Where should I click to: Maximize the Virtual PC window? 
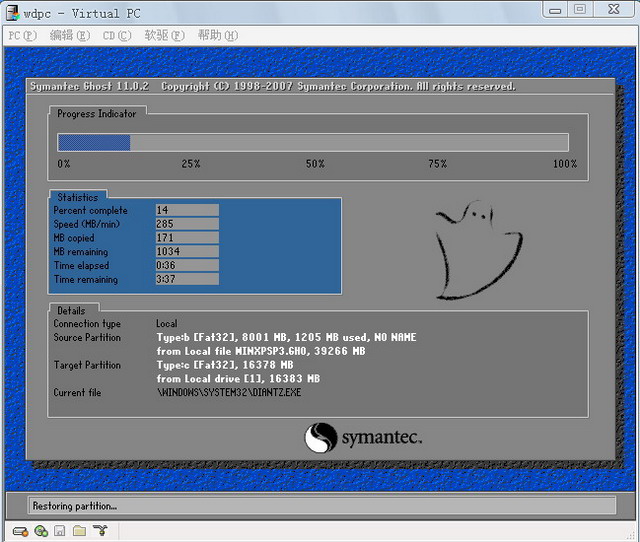click(580, 10)
